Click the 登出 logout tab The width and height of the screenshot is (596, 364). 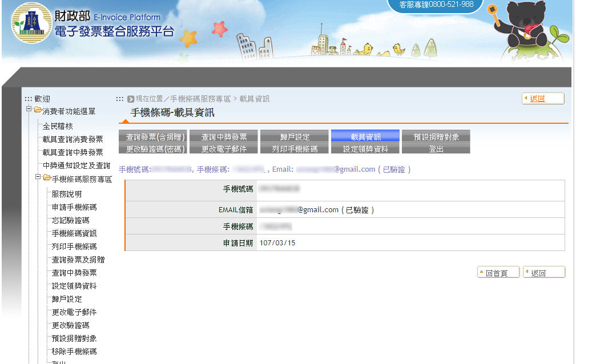pyautogui.click(x=436, y=149)
